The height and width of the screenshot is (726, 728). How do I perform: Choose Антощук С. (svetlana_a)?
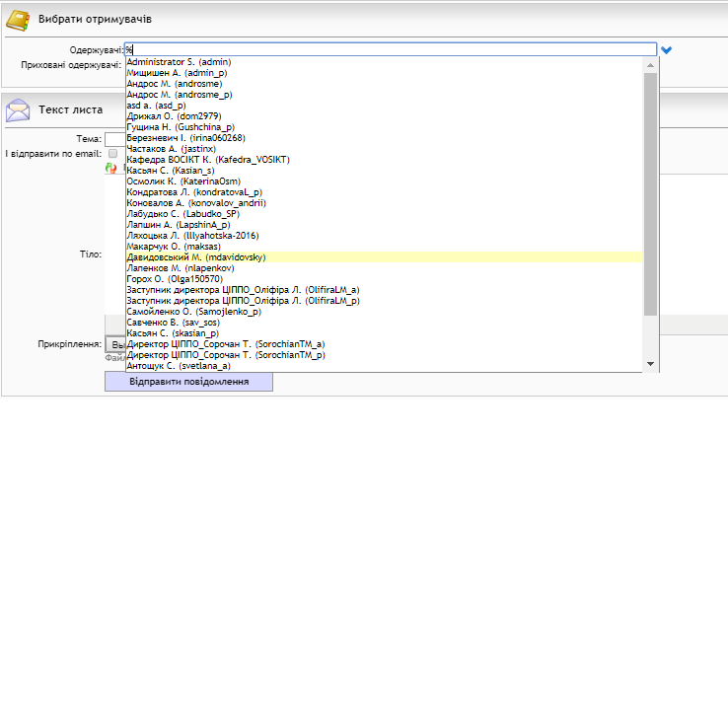pyautogui.click(x=384, y=366)
